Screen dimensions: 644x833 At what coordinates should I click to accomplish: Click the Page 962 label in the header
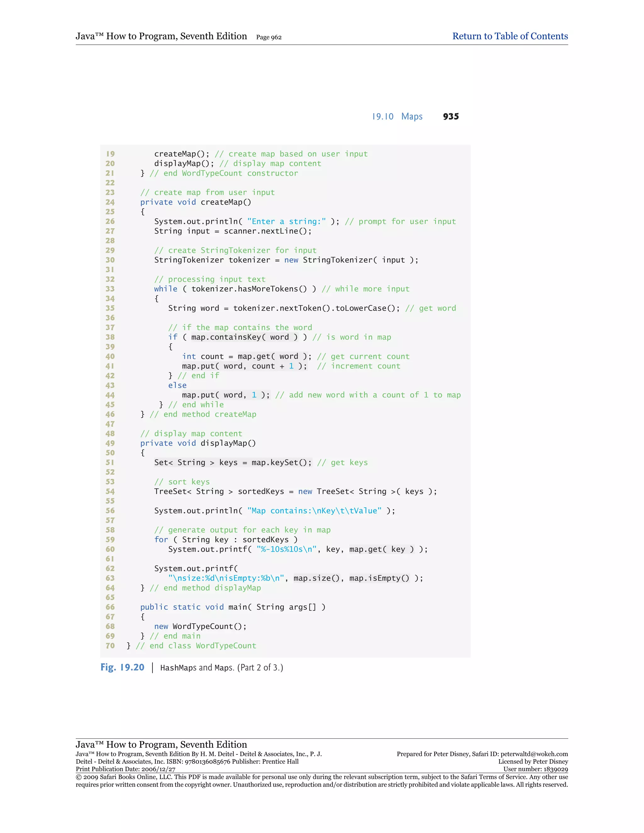click(x=269, y=37)
